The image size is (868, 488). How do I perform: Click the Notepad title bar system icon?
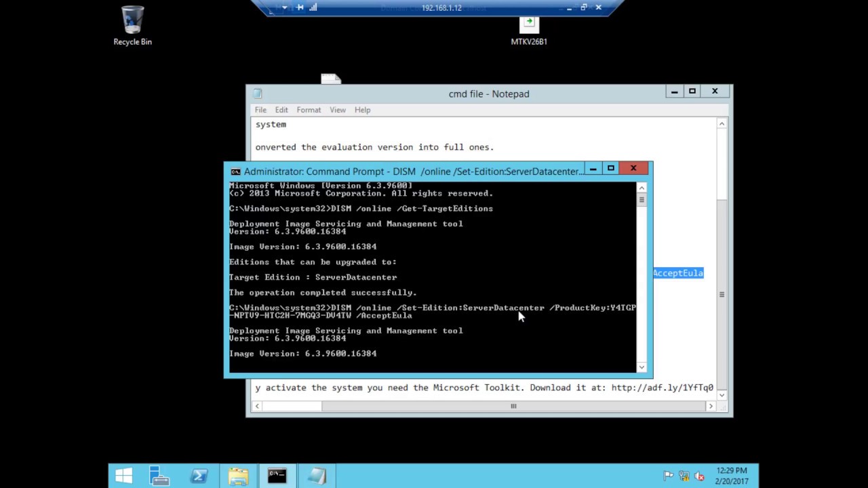pyautogui.click(x=258, y=94)
